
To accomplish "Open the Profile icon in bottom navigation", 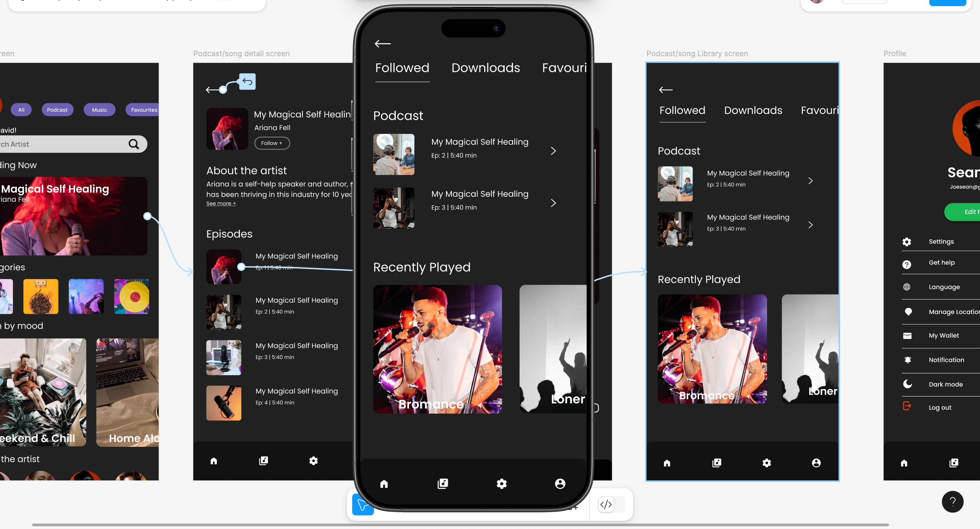I will (x=560, y=484).
